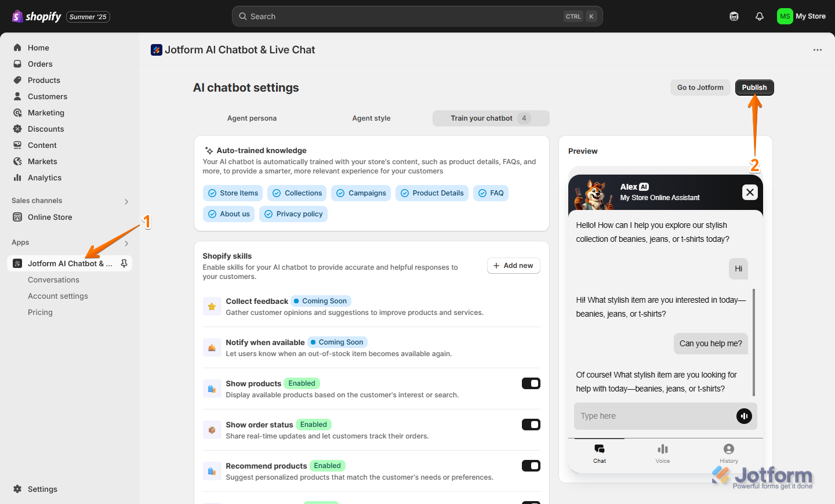Click the Recommend products skill icon

212,471
